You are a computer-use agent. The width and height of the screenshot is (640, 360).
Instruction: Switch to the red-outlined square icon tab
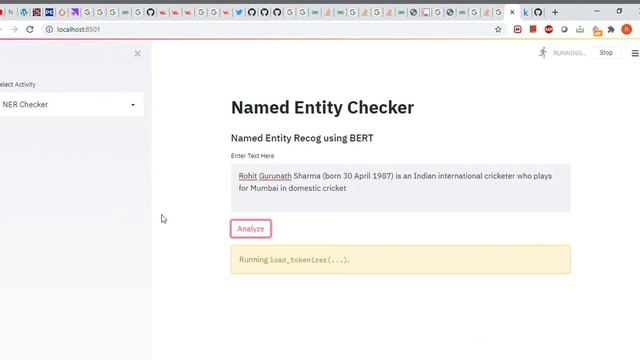pos(426,12)
